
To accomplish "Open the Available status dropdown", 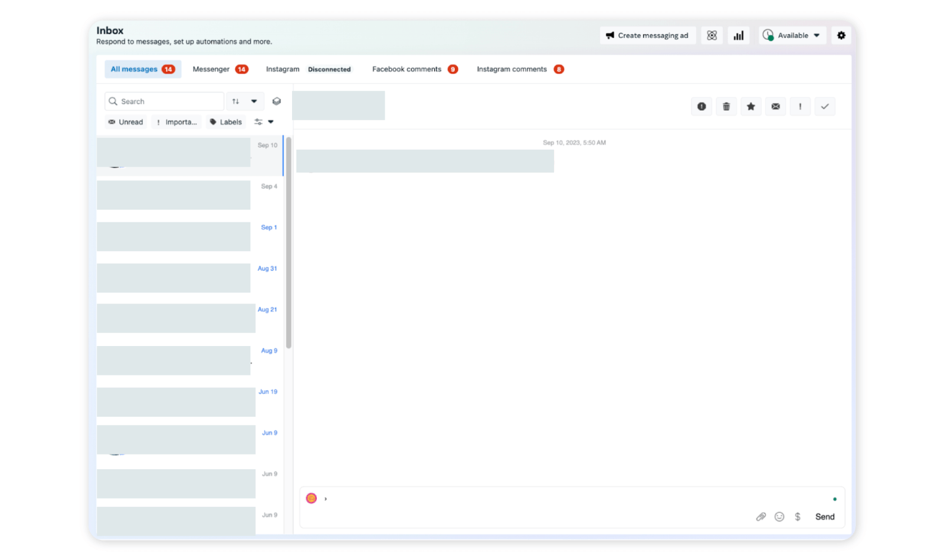I will pyautogui.click(x=792, y=35).
